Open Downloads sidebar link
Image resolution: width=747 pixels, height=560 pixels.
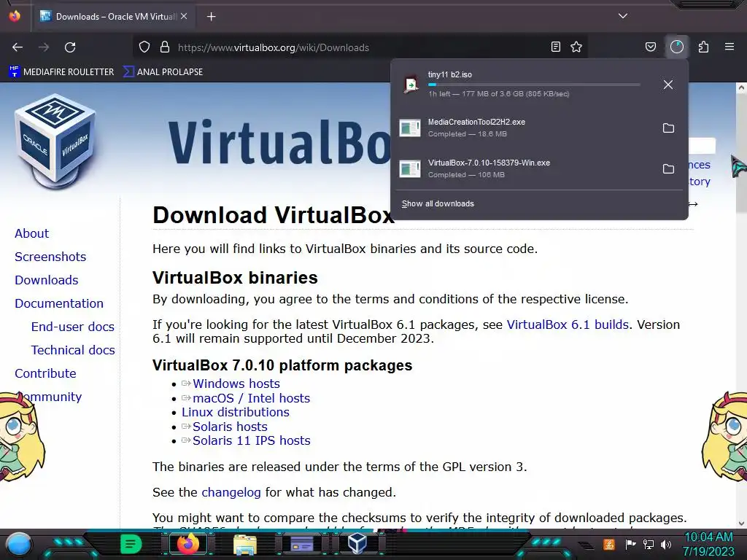[x=46, y=280]
